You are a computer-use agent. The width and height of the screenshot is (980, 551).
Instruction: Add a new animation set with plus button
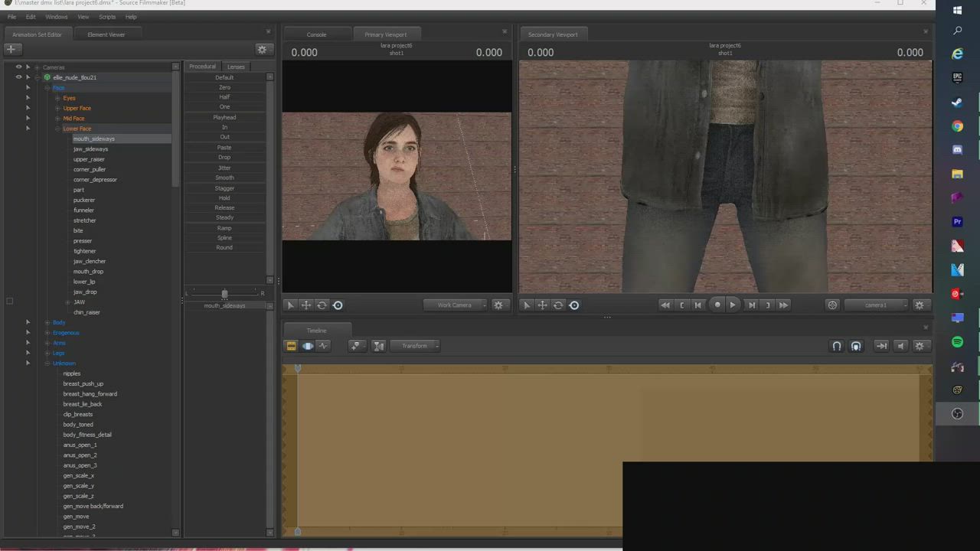(x=11, y=49)
